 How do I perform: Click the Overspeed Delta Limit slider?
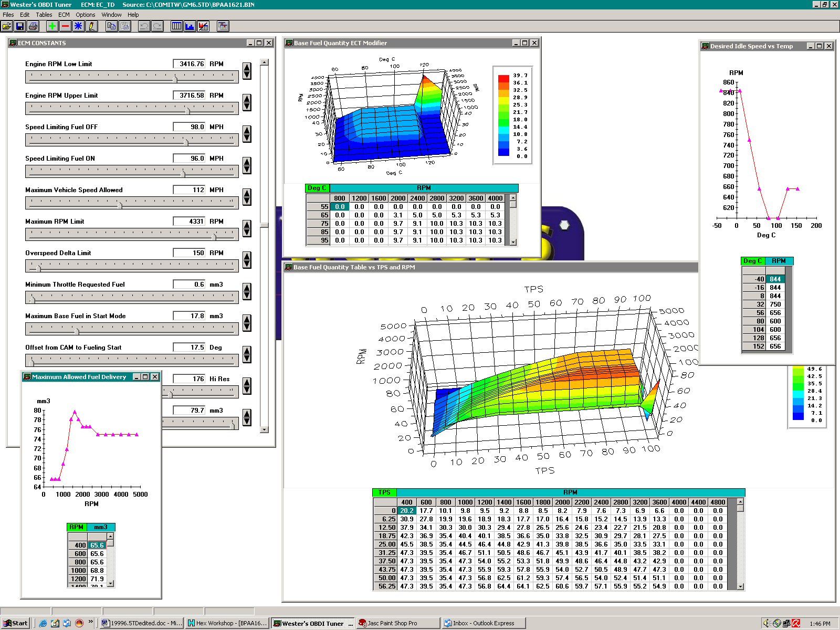pos(132,266)
